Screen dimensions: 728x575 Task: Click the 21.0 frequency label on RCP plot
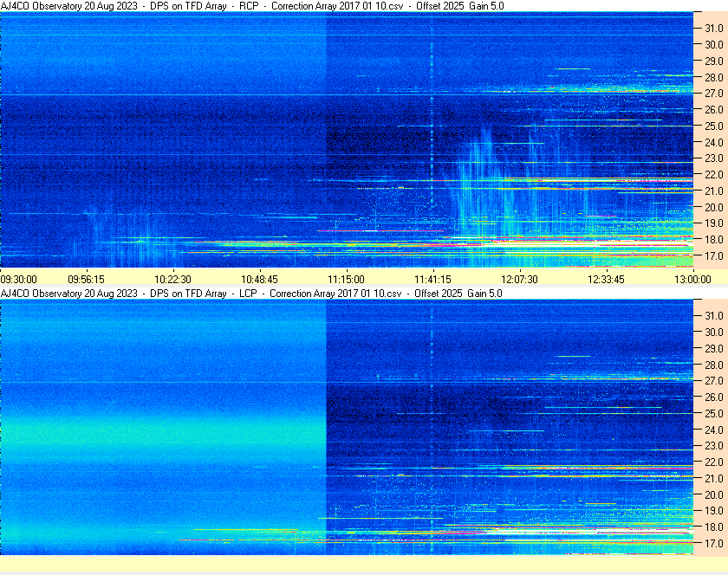point(714,191)
